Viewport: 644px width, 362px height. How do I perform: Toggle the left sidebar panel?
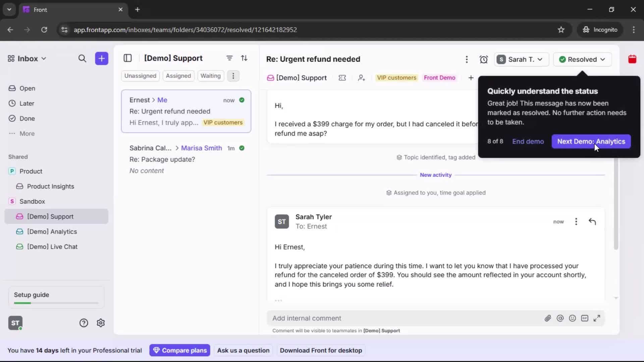[x=127, y=58]
